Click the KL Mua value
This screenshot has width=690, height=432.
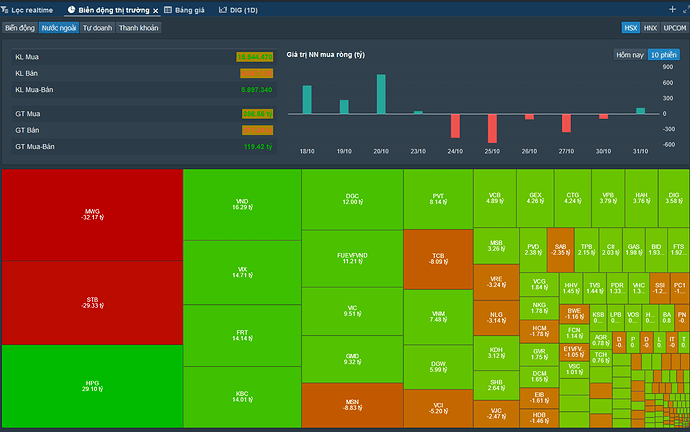pos(255,57)
